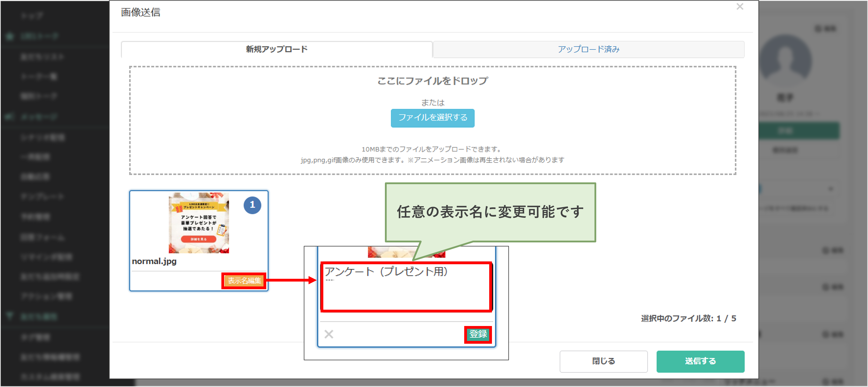
Task: Click the green 登録 button
Action: point(478,334)
